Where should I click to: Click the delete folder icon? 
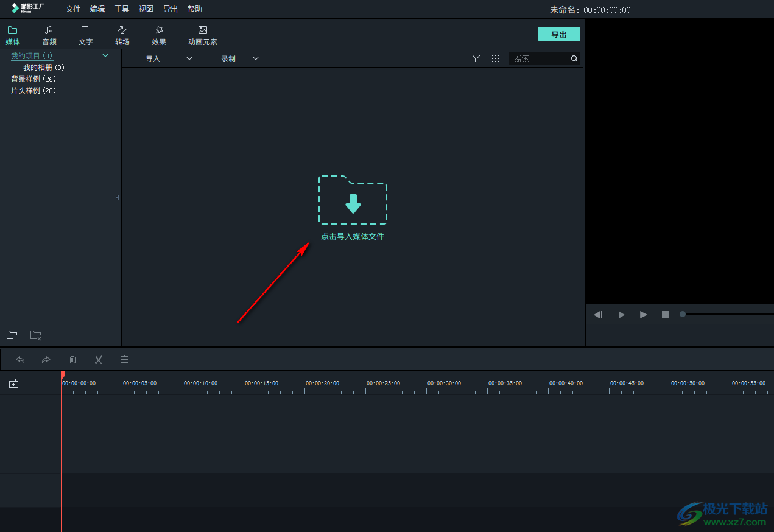point(36,335)
